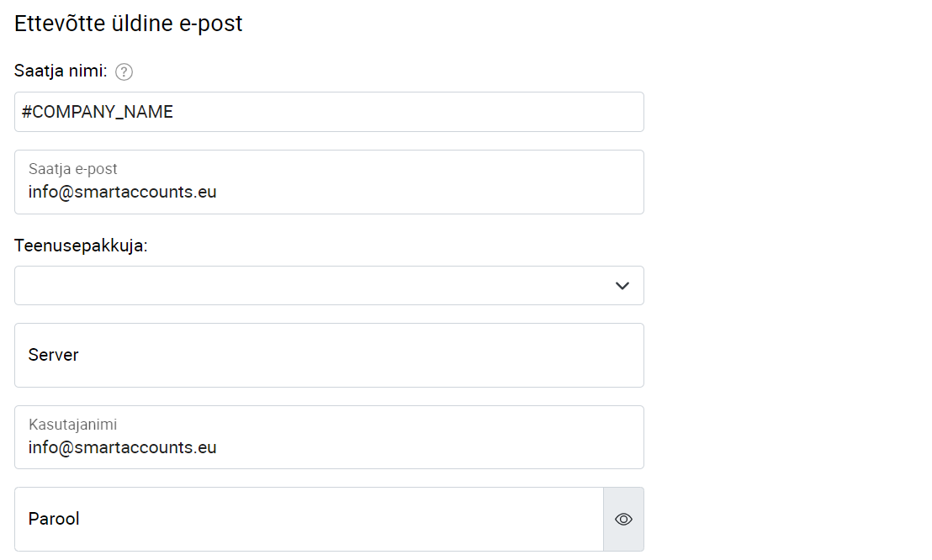
Task: Click the Kasutajanimi username field
Action: (329, 437)
